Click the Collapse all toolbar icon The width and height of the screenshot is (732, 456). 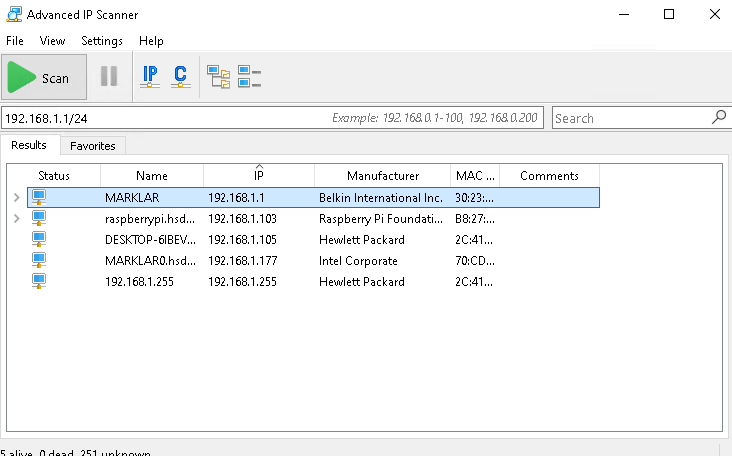(x=249, y=77)
